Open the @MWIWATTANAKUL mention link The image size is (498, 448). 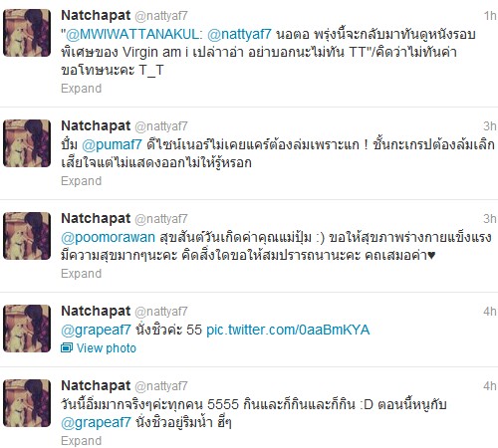(134, 34)
